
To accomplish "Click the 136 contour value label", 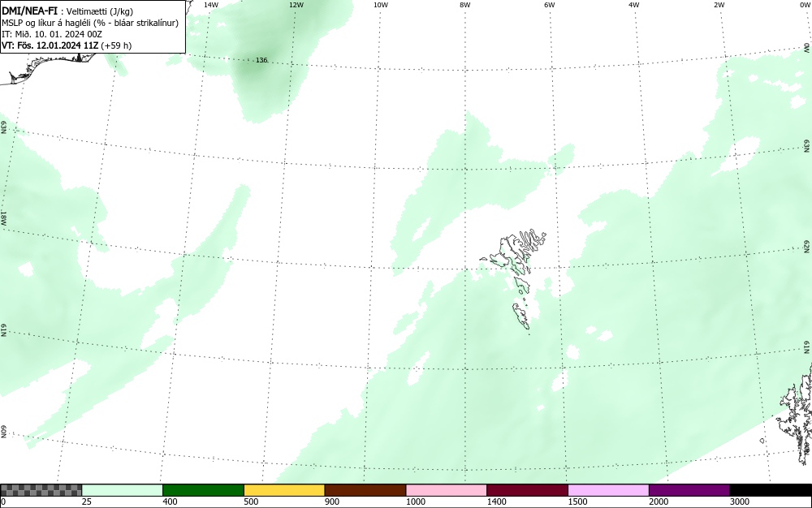I will pos(261,60).
